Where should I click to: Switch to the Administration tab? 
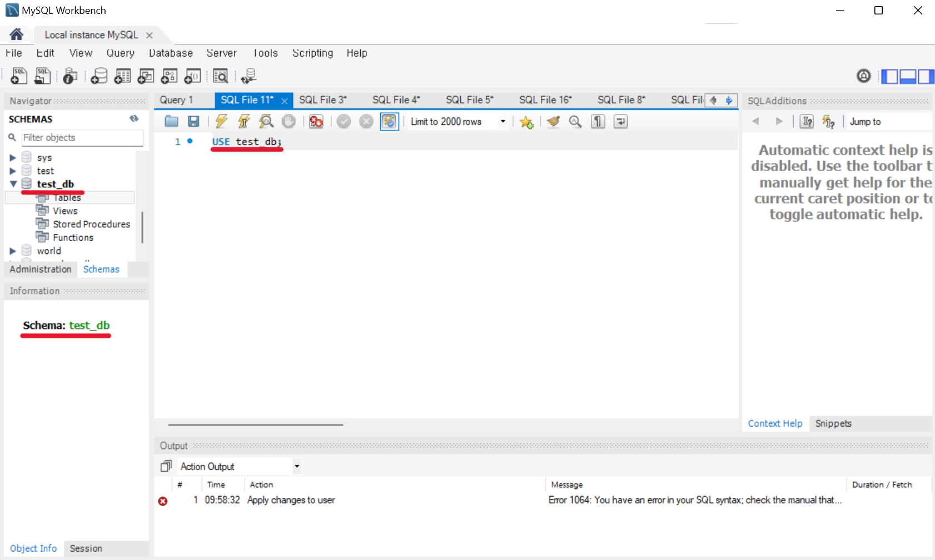(41, 269)
